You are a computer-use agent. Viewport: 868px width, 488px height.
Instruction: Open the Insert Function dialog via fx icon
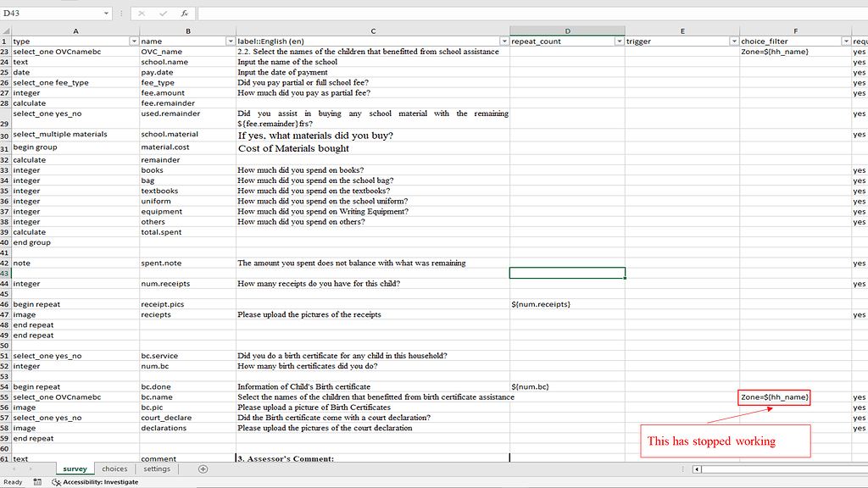(186, 12)
